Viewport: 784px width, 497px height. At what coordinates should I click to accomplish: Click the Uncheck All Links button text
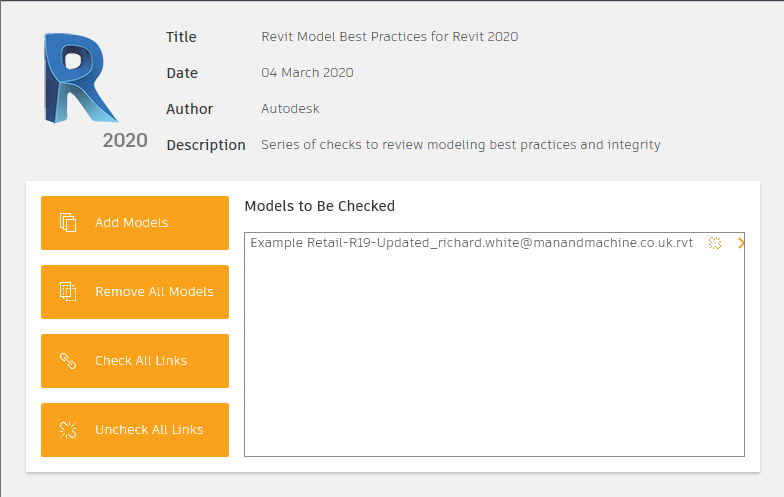(149, 430)
